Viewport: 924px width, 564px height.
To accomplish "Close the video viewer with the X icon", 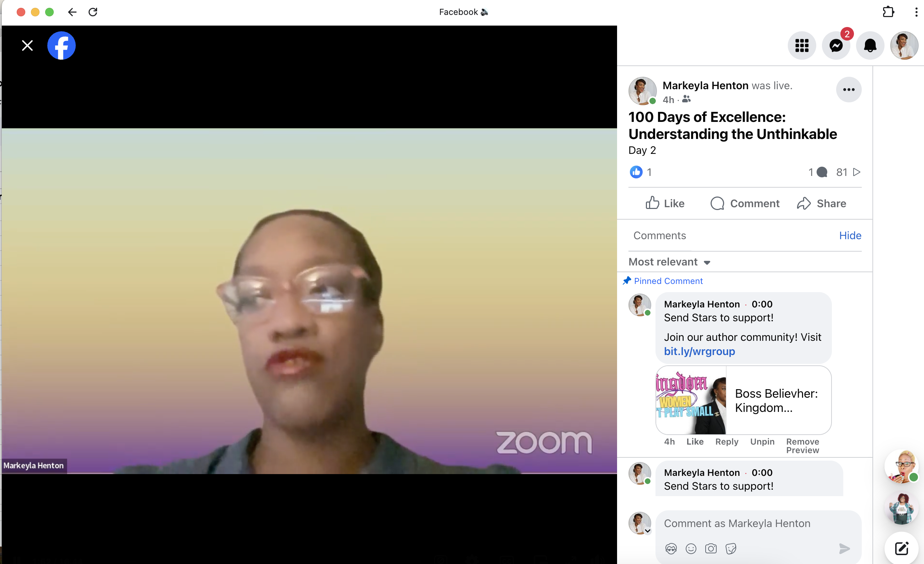I will pyautogui.click(x=27, y=46).
